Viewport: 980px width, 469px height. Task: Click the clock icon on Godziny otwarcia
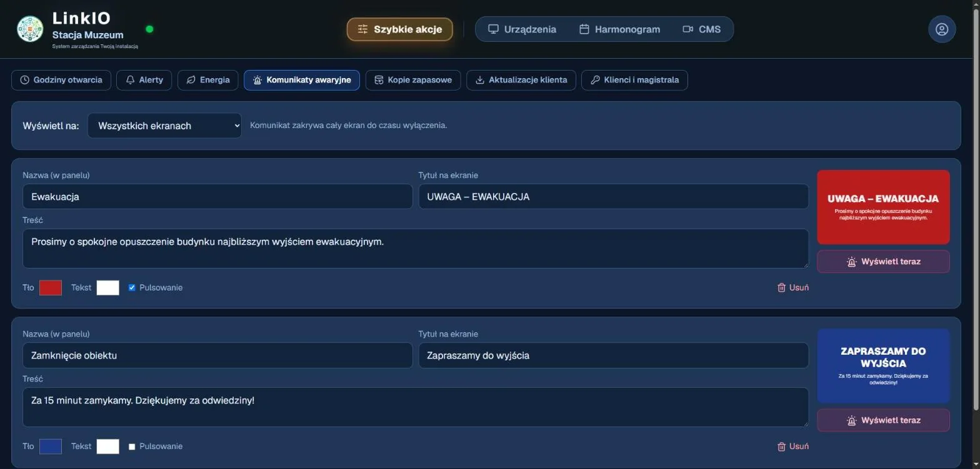click(x=25, y=80)
